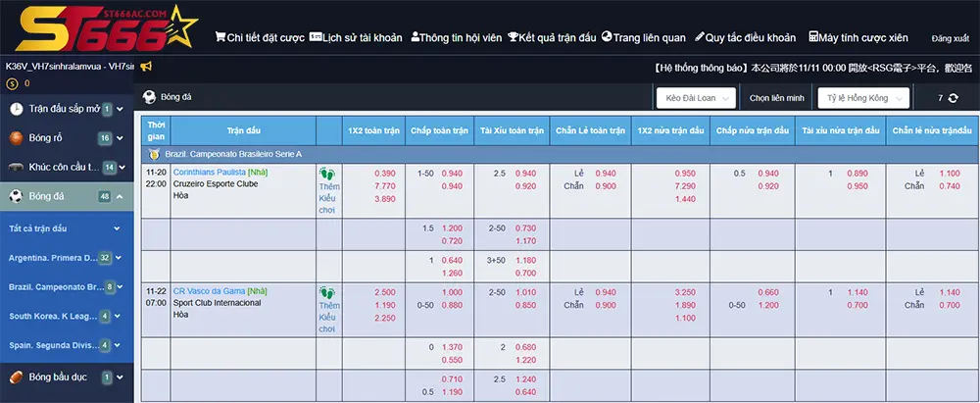
Task: Select over/under 2 odds 0.680
Action: click(x=525, y=347)
